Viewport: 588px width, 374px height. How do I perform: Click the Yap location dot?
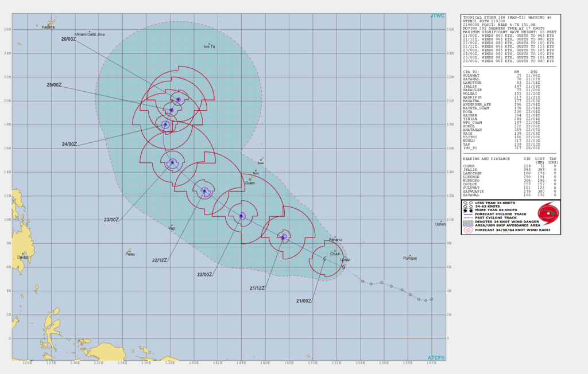click(172, 225)
